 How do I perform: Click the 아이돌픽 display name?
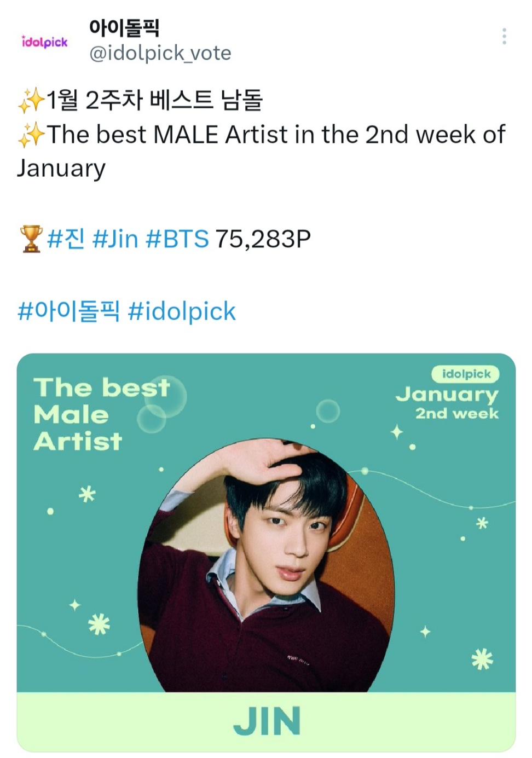(x=124, y=27)
